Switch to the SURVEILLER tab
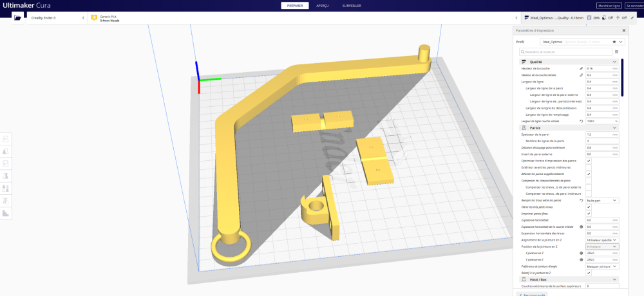Viewport: 644px width, 296px height. [x=352, y=6]
